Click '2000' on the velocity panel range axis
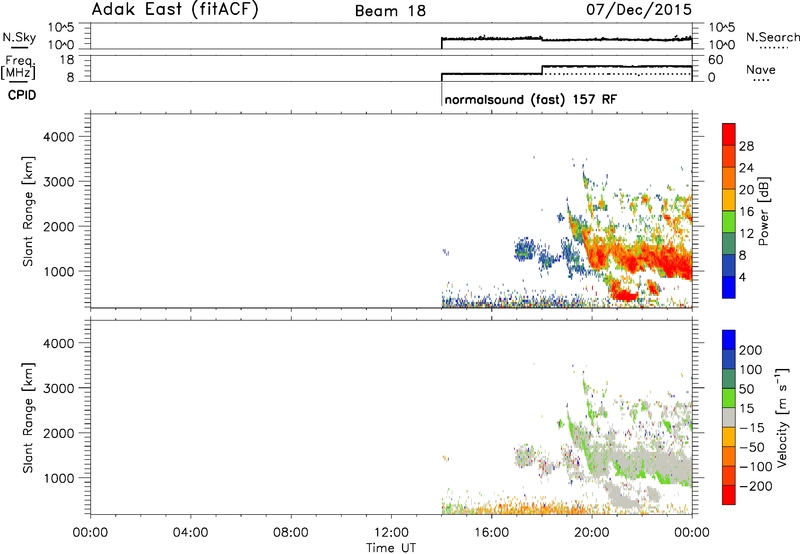Image resolution: width=800 pixels, height=554 pixels. point(59,433)
